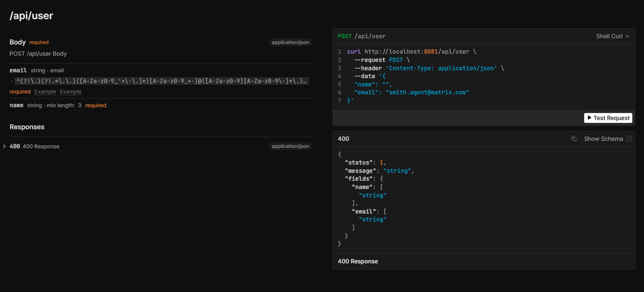Screen dimensions: 644x292
Task: Click the first Example under email
Action: (45, 91)
